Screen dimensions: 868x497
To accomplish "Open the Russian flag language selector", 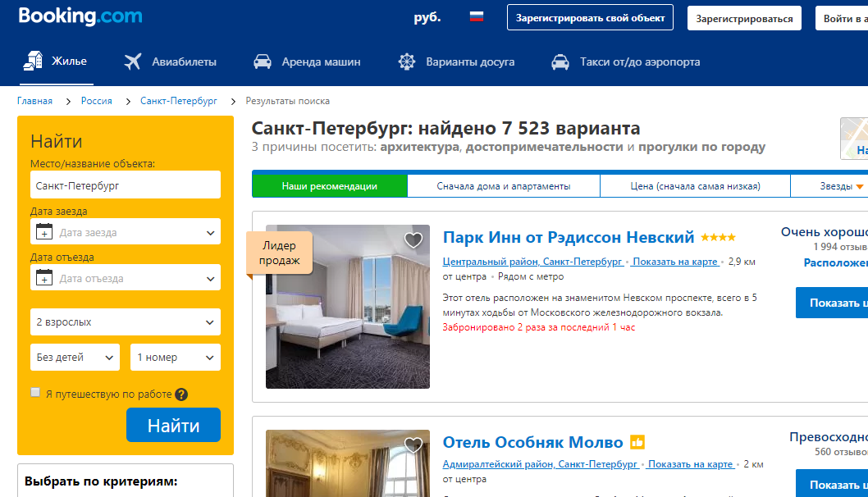I will 477,17.
